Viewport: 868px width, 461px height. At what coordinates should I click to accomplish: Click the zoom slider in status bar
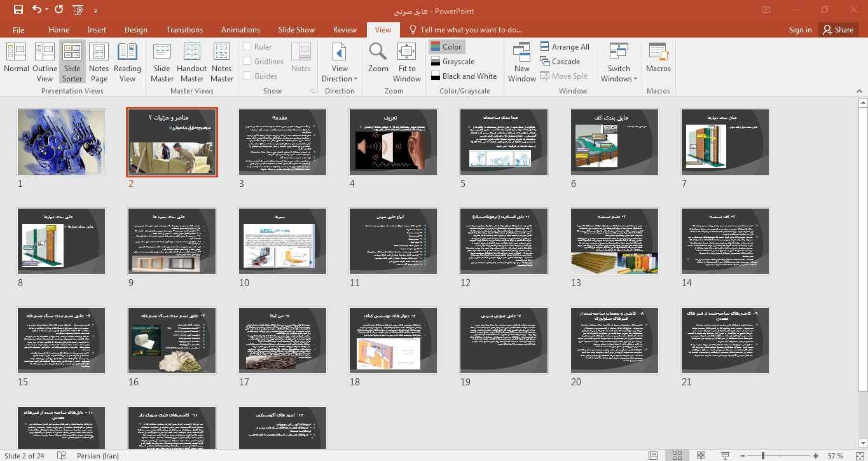(x=762, y=455)
